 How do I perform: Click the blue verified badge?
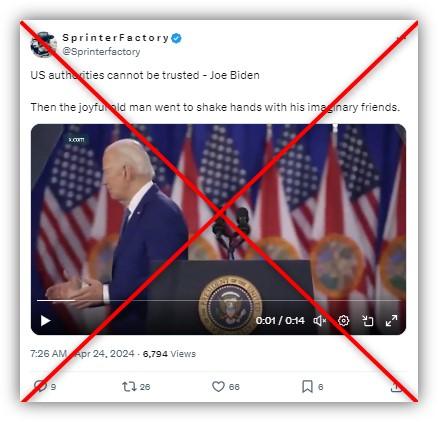point(176,38)
